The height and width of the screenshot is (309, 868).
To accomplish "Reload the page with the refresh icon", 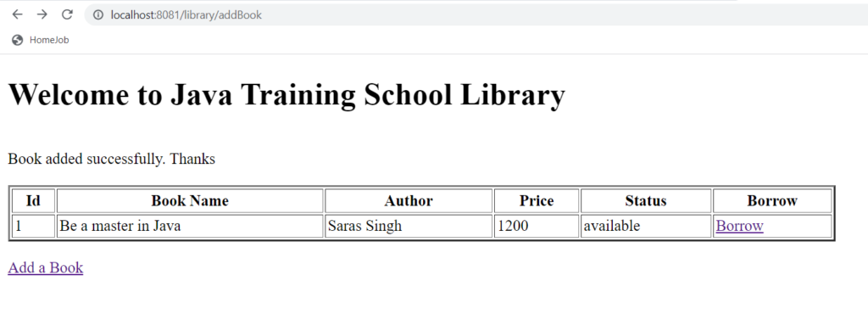I will [67, 14].
